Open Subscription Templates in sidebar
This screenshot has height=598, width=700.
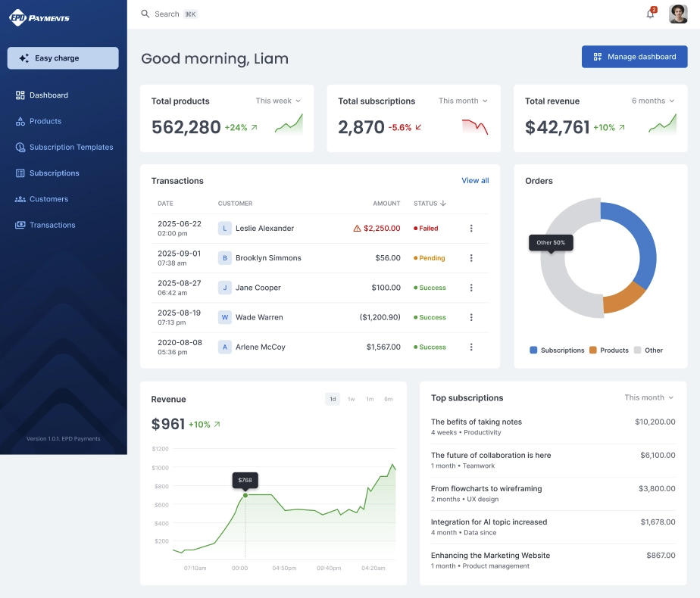point(63,147)
